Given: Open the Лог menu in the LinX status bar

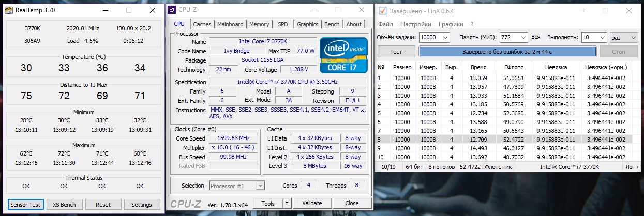Looking at the screenshot, I should point(631,167).
